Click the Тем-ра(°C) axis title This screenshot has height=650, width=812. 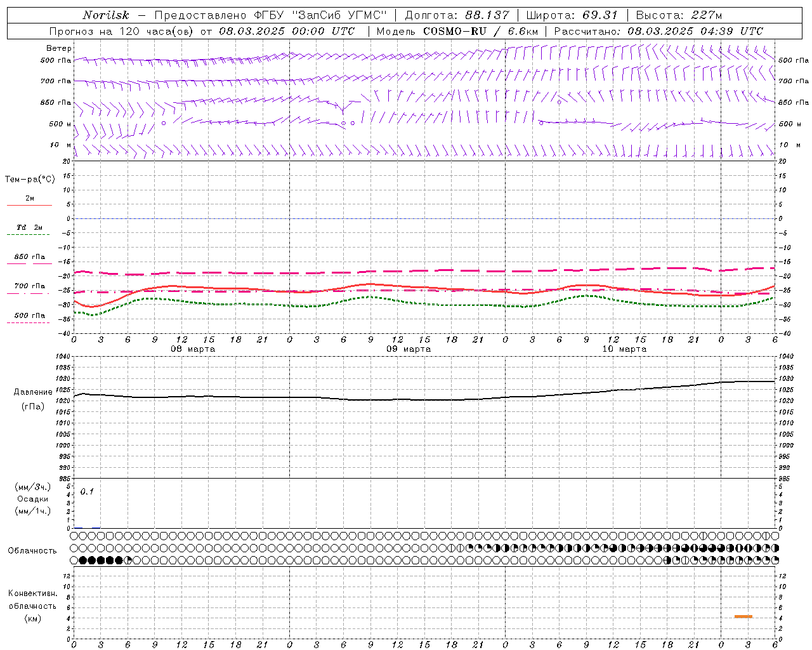click(30, 180)
